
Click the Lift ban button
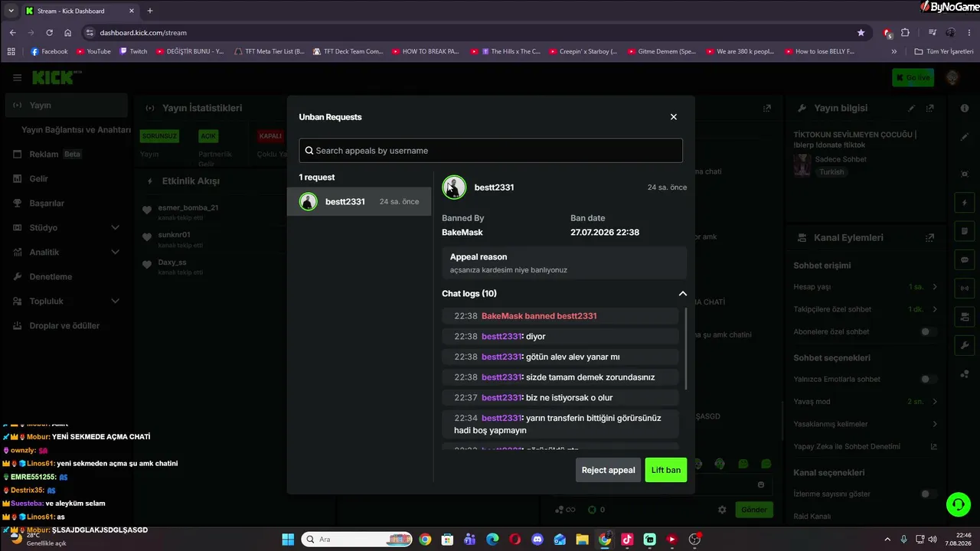coord(666,470)
